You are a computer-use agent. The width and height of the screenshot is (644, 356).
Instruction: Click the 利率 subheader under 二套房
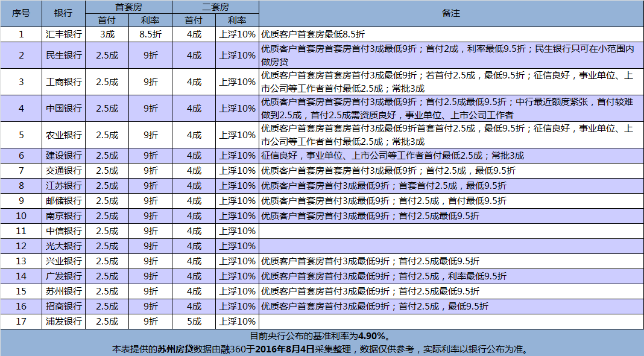pyautogui.click(x=238, y=20)
